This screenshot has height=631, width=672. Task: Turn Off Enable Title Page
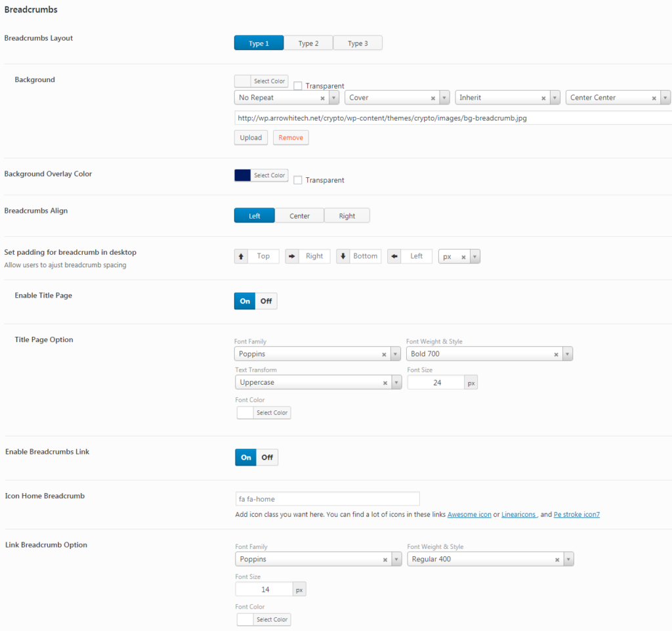(266, 301)
